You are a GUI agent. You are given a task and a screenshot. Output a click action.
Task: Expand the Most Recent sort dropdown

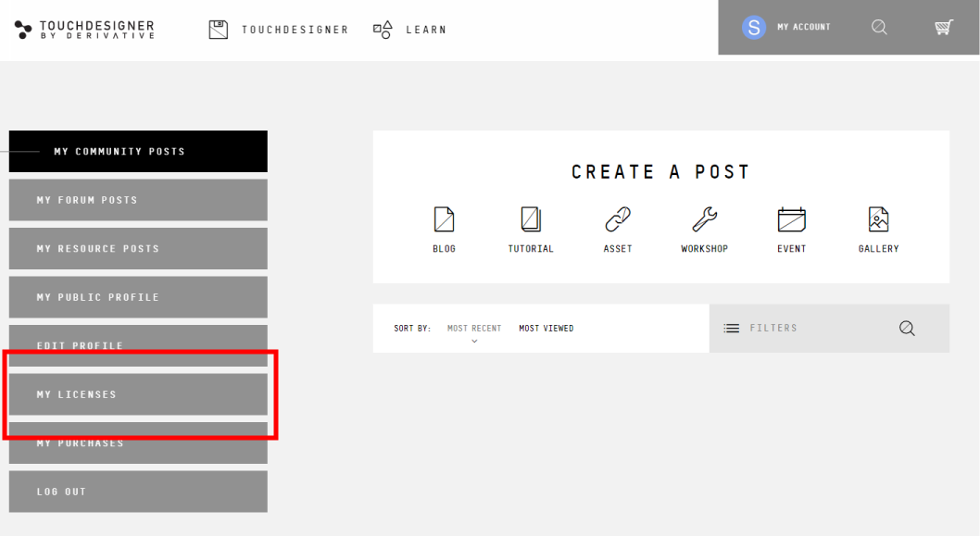[x=474, y=330]
